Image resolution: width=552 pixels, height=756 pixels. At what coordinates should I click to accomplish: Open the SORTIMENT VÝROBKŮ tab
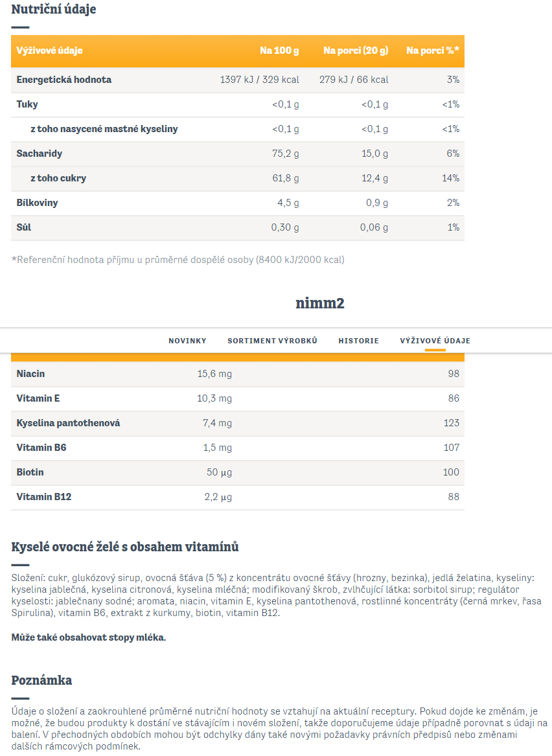tap(272, 341)
